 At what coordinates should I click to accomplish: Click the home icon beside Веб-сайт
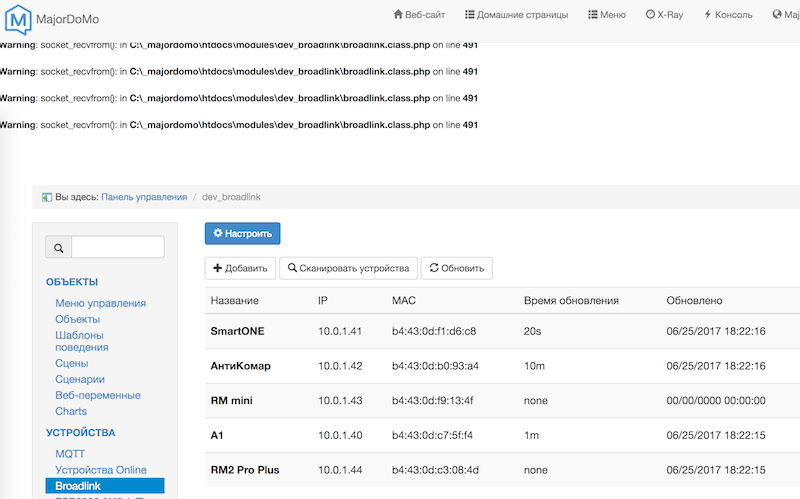[x=398, y=14]
